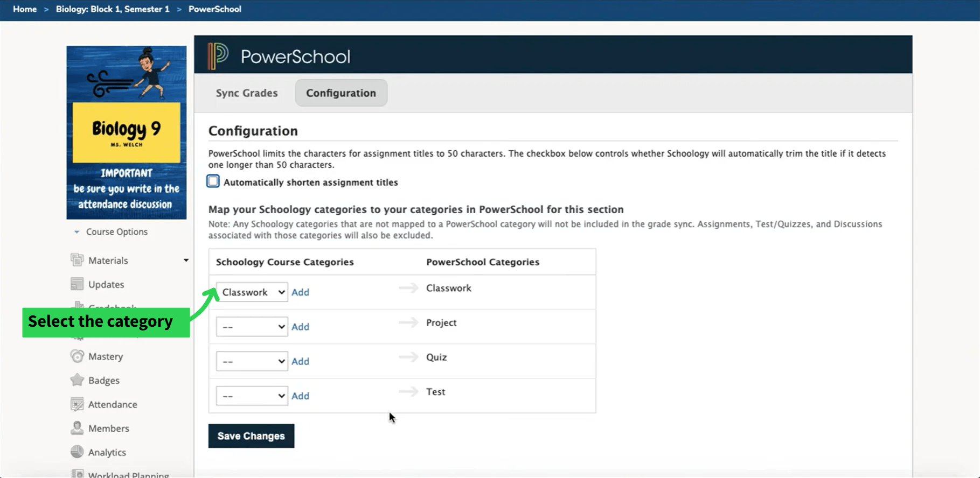The height and width of the screenshot is (478, 980).
Task: Click the Quiz PowerSchool category text
Action: click(x=436, y=357)
